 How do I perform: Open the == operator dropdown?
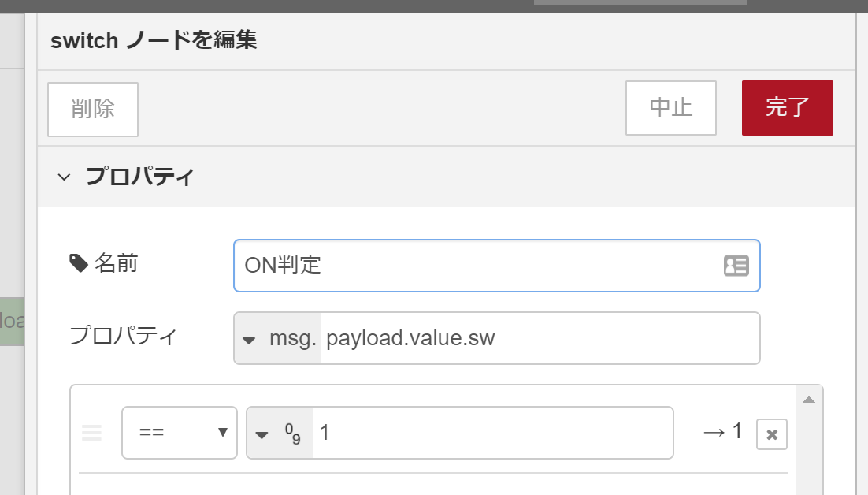point(180,433)
